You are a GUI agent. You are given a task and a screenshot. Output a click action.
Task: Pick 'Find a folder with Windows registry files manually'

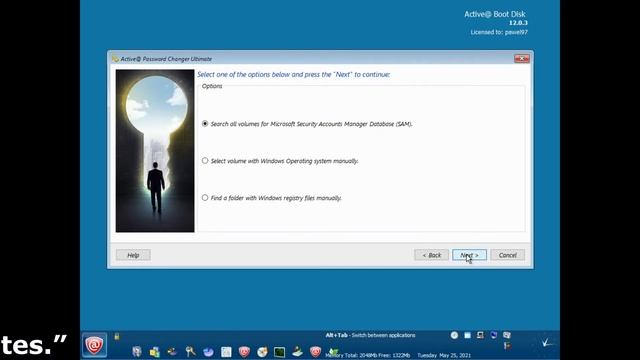pos(271,198)
